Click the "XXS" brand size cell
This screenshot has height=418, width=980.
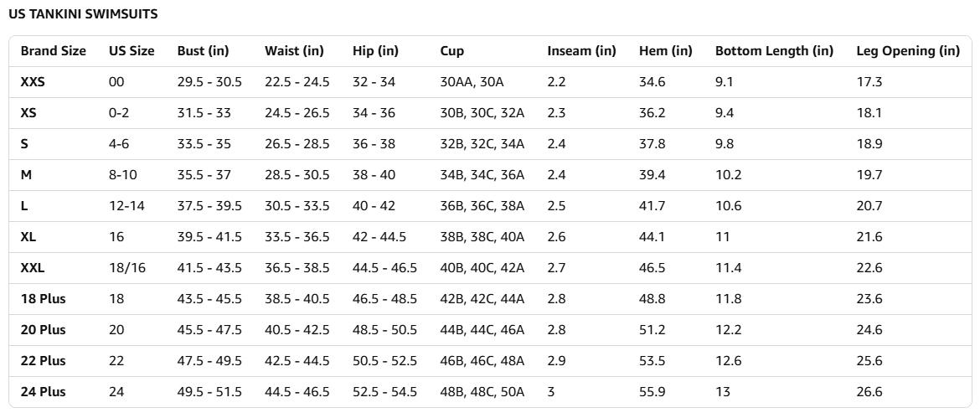pyautogui.click(x=34, y=82)
